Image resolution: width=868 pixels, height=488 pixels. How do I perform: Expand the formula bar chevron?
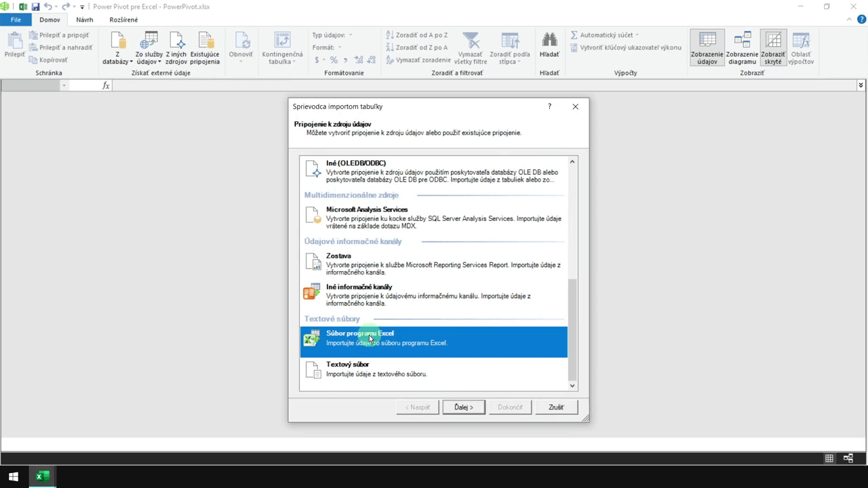click(861, 85)
